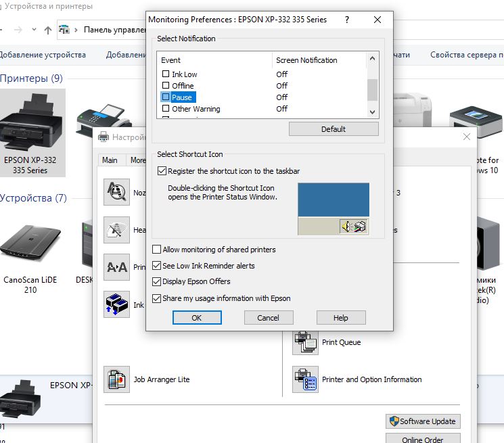Viewport: 504px width, 443px height.
Task: Click the Help button
Action: [x=341, y=317]
